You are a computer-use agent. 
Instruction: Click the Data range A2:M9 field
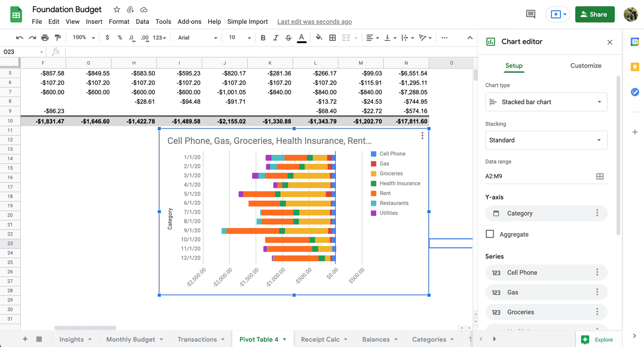[539, 176]
